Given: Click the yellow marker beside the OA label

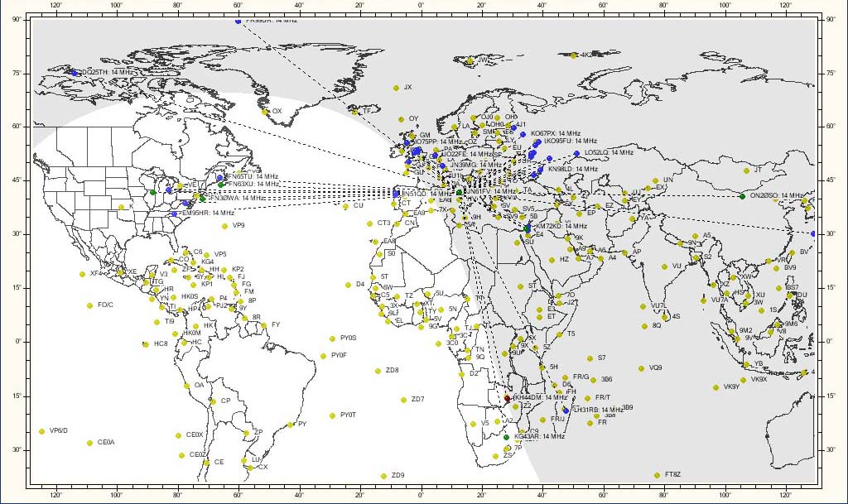Looking at the screenshot, I should (186, 386).
